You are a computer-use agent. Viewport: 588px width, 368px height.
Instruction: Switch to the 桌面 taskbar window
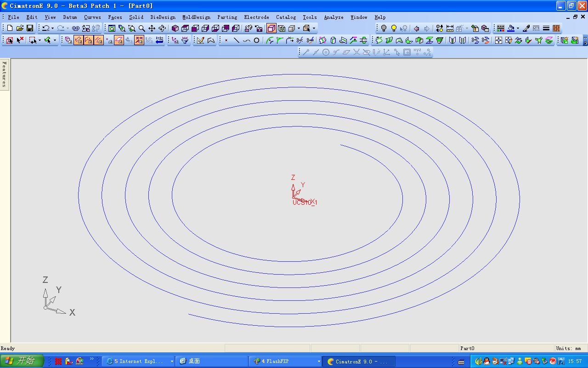(212, 362)
